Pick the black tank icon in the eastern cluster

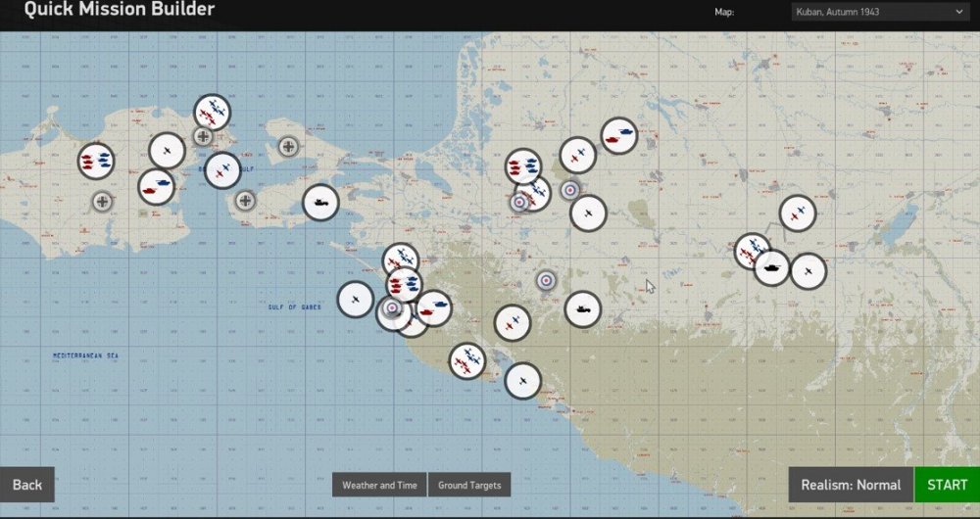772,268
